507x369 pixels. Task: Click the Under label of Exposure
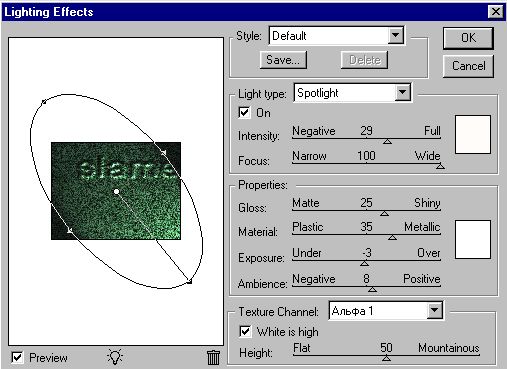[307, 253]
